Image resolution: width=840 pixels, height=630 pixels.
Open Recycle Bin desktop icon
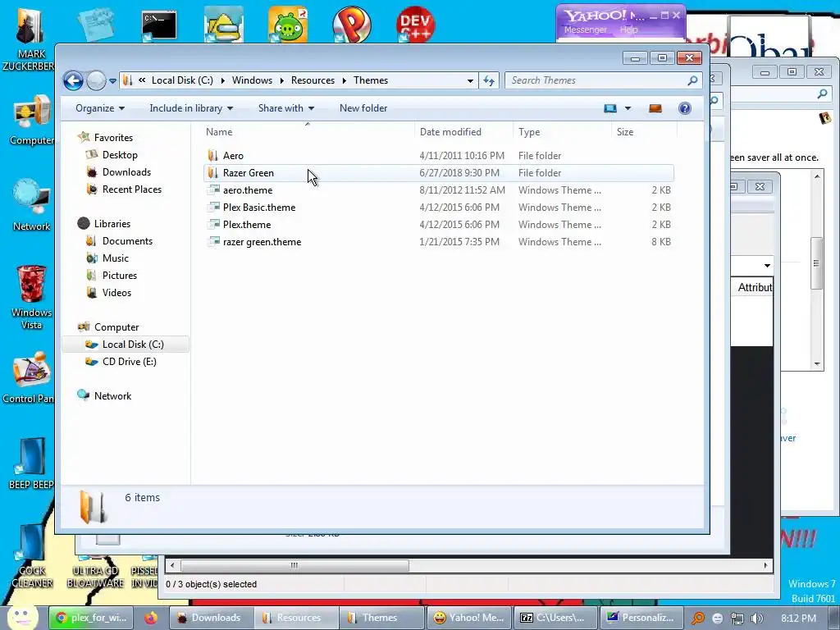tap(32, 296)
